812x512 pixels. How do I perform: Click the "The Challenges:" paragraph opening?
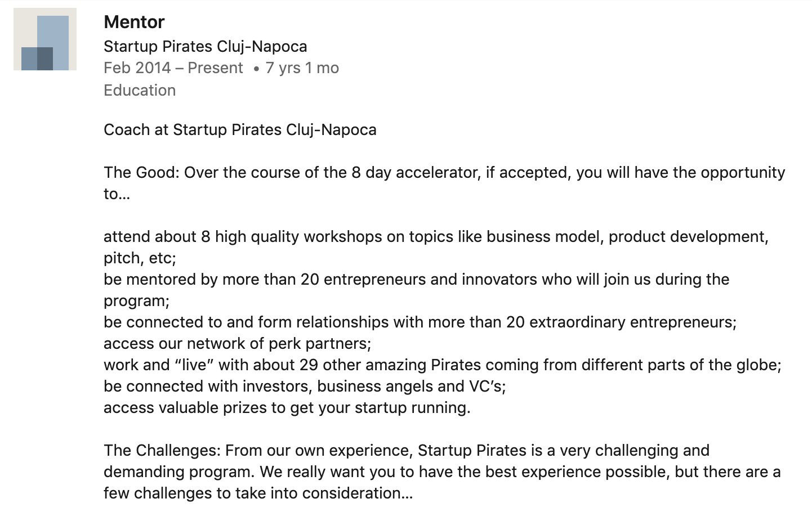[x=162, y=450]
